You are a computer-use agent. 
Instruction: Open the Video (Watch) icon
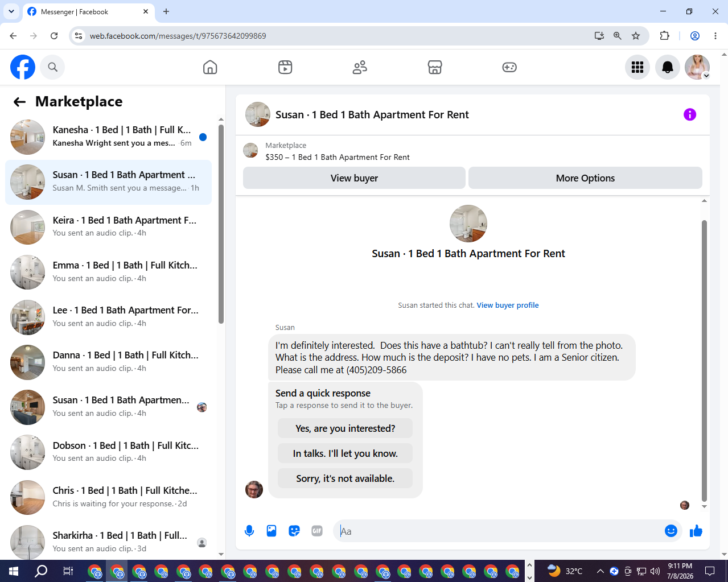(285, 67)
